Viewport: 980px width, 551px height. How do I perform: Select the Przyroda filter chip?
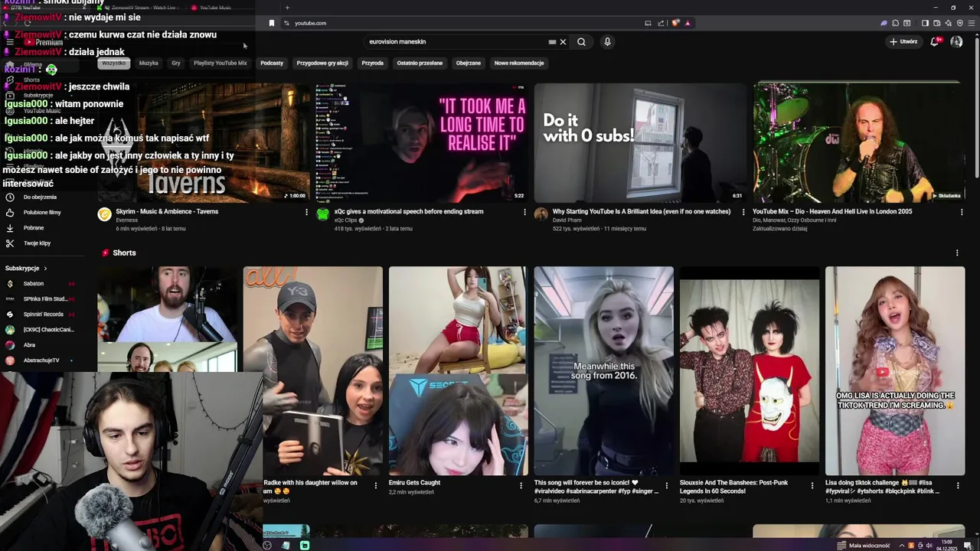(372, 64)
